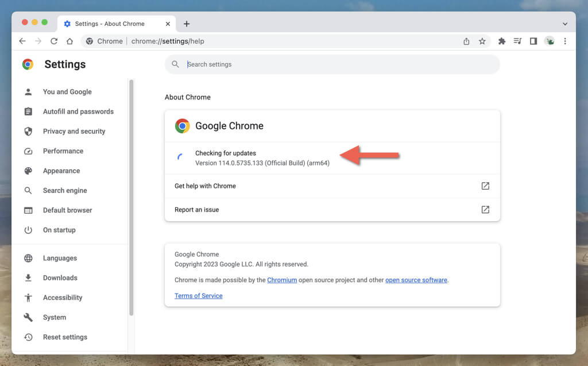This screenshot has height=366, width=588.
Task: Open the profile avatar menu
Action: click(550, 41)
